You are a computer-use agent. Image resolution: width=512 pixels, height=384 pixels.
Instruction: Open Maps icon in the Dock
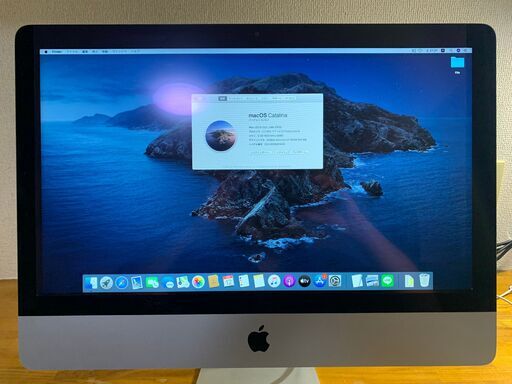[x=183, y=282]
